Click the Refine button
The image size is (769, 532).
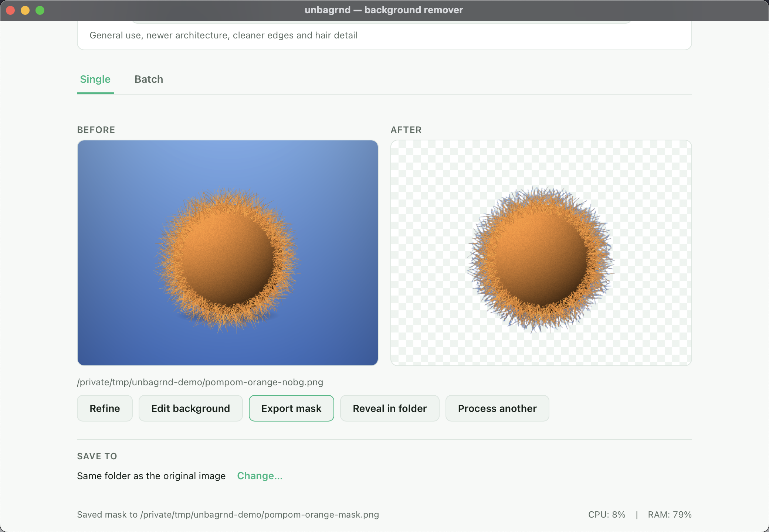105,408
